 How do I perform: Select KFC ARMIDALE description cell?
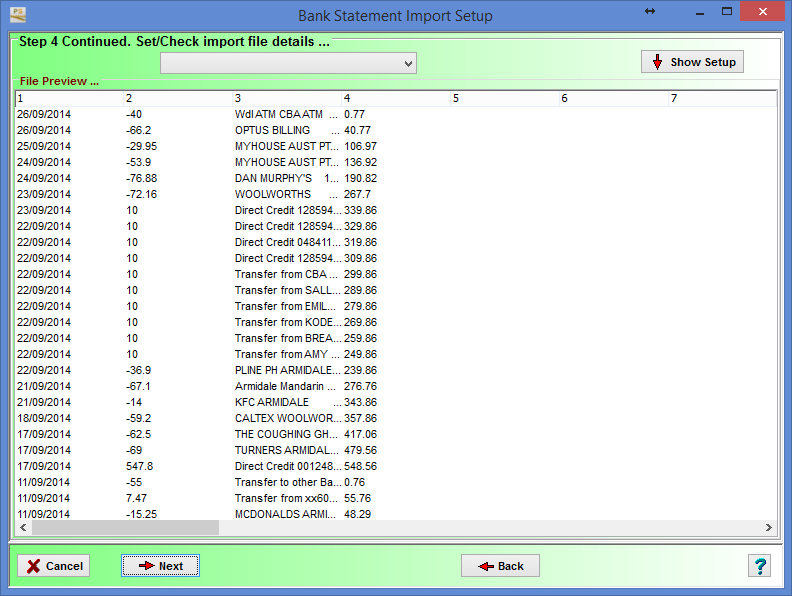coord(287,403)
